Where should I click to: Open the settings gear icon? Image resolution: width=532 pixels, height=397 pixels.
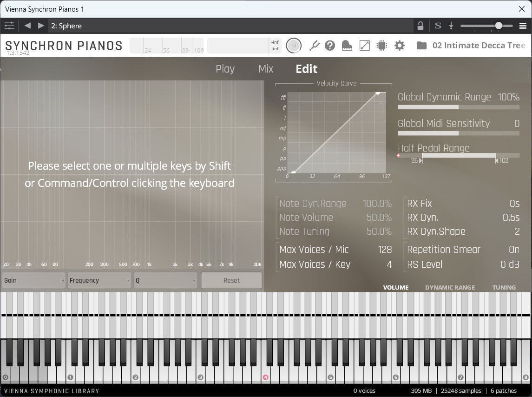400,46
